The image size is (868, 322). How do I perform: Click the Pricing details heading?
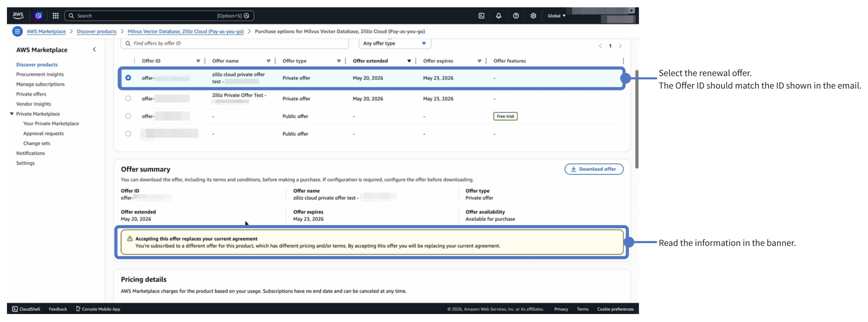(144, 280)
